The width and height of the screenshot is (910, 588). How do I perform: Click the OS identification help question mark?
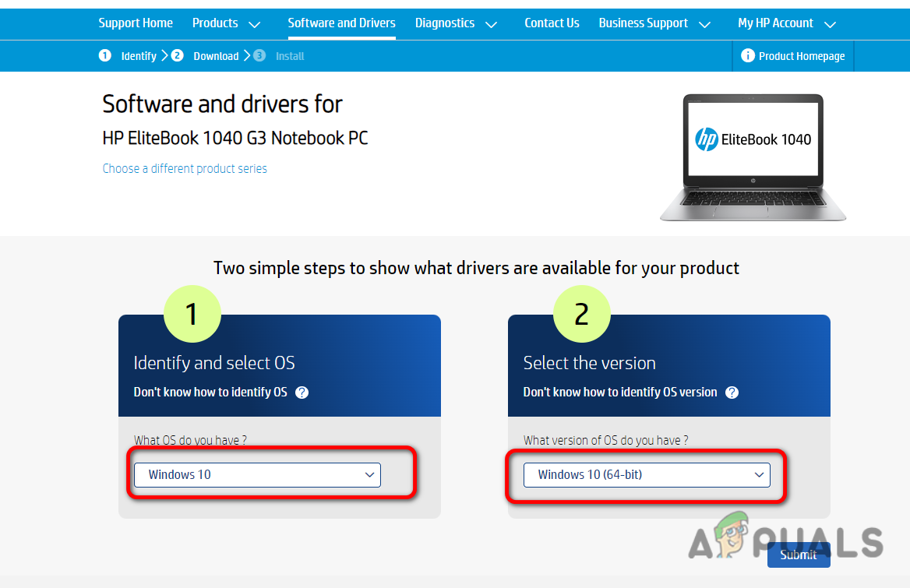click(302, 393)
